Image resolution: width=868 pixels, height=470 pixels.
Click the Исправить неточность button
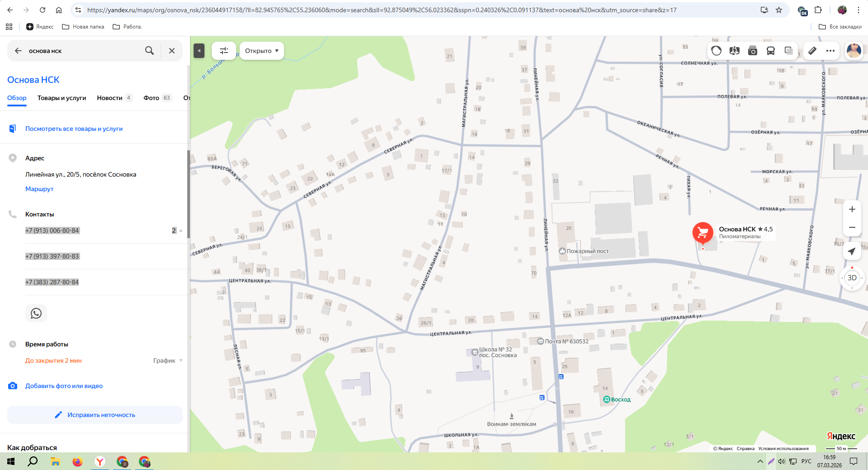tap(95, 415)
